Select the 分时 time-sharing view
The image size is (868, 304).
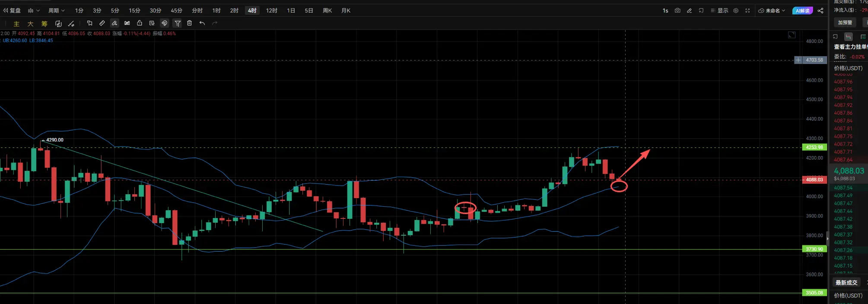click(197, 10)
